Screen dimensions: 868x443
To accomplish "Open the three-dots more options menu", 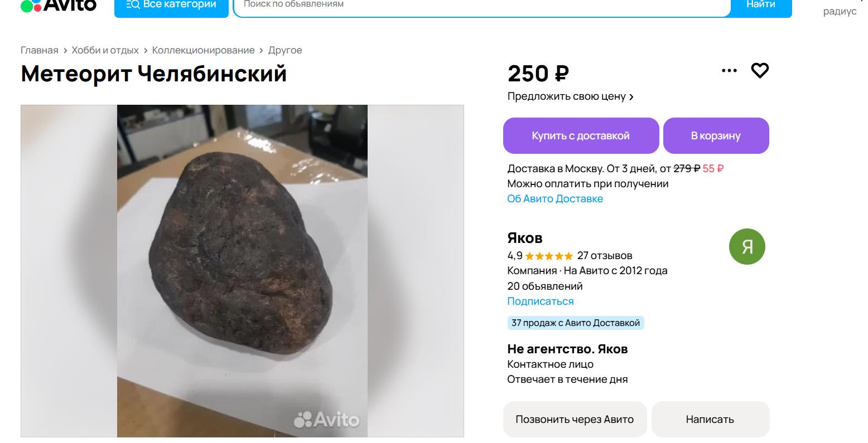I will click(729, 71).
